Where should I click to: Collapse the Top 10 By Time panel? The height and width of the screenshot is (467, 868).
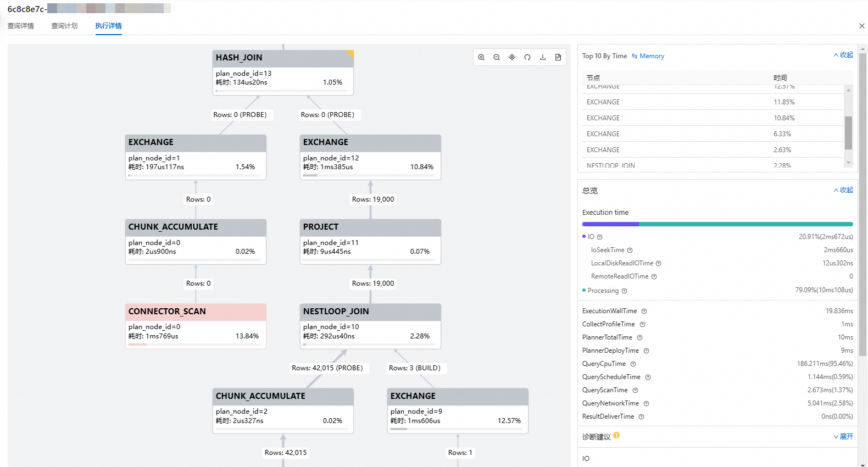(843, 55)
